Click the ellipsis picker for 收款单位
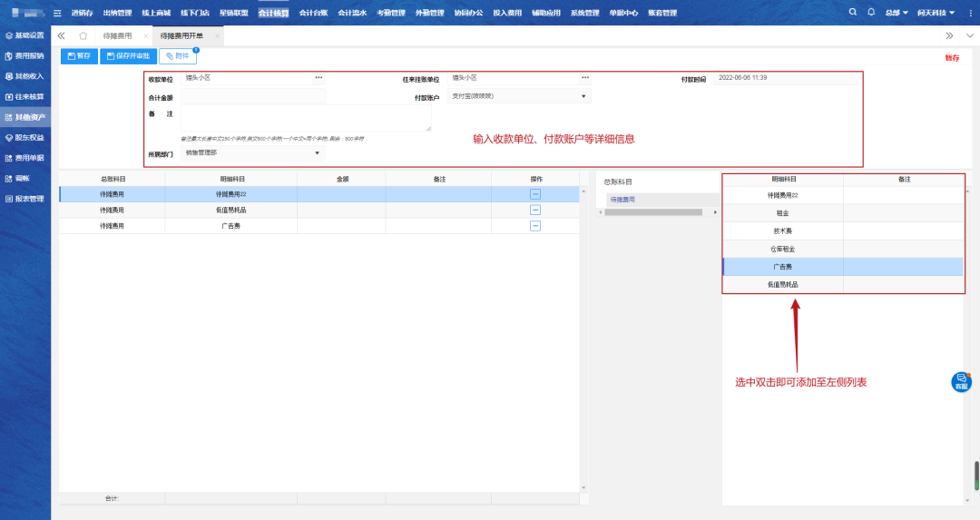 coord(318,78)
